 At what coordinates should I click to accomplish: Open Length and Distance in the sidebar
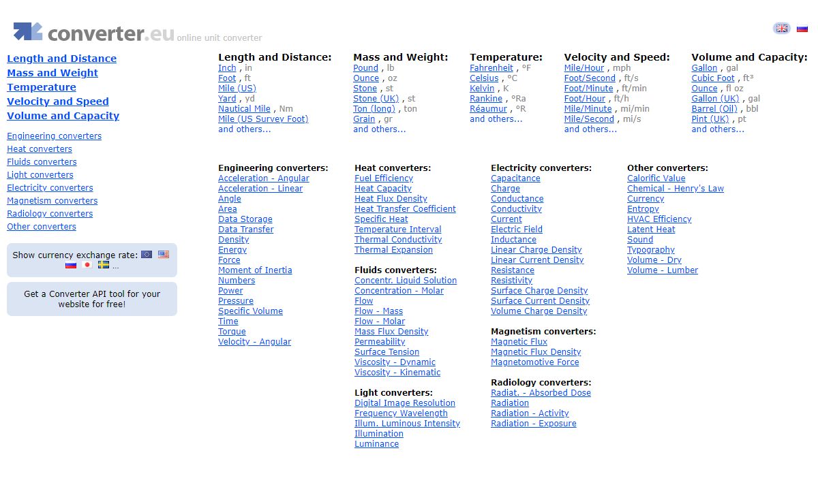click(x=61, y=59)
